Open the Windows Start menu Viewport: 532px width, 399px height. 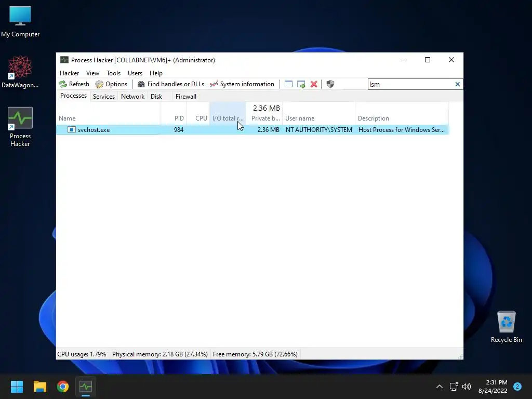[x=17, y=387]
